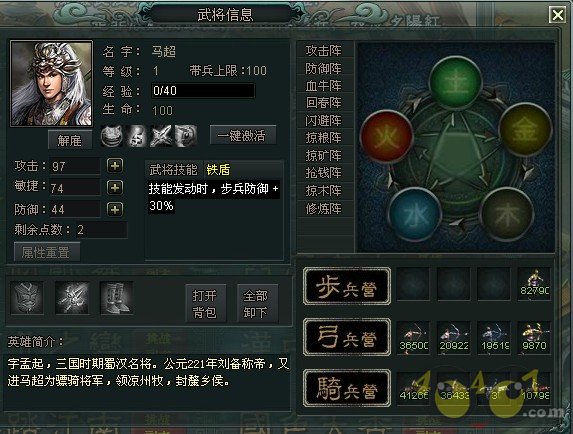Open backpack with 打开背包 button

pyautogui.click(x=205, y=304)
